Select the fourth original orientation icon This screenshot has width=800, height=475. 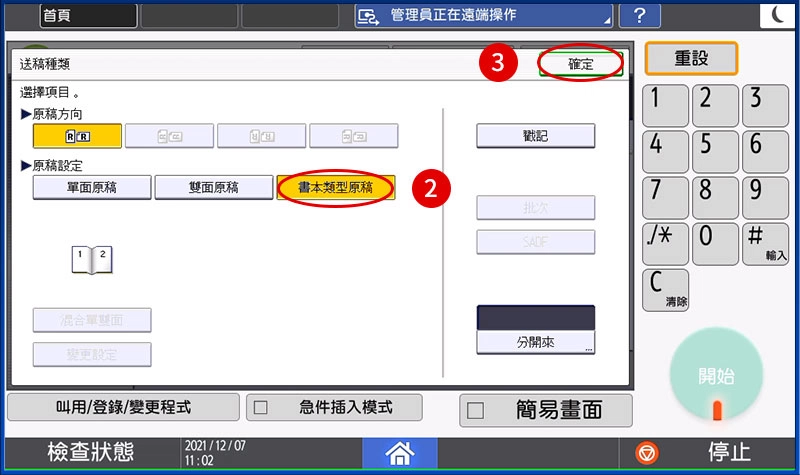point(354,136)
